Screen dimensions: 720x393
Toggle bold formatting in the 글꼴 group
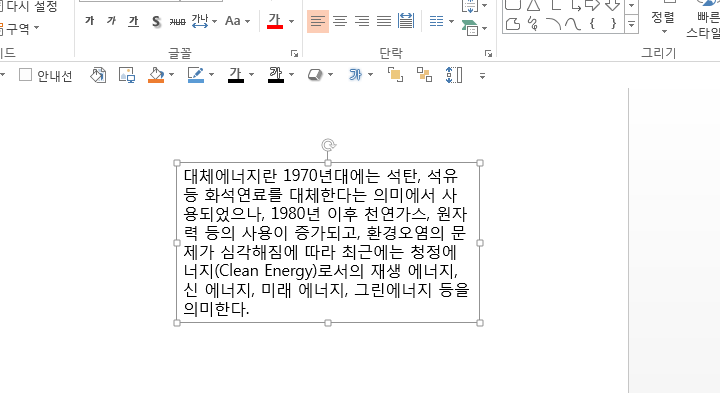coord(90,21)
